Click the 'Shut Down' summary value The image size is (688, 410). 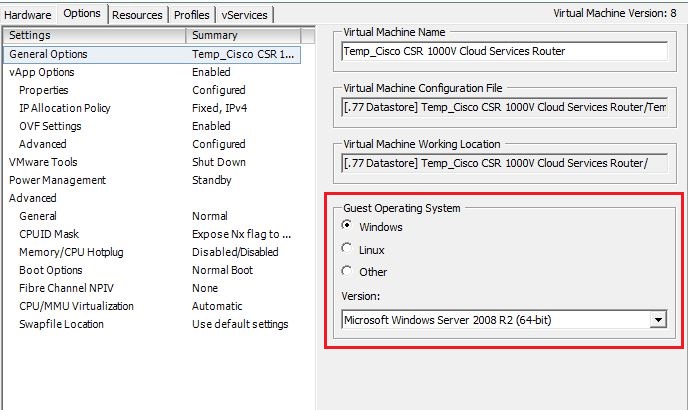(219, 162)
